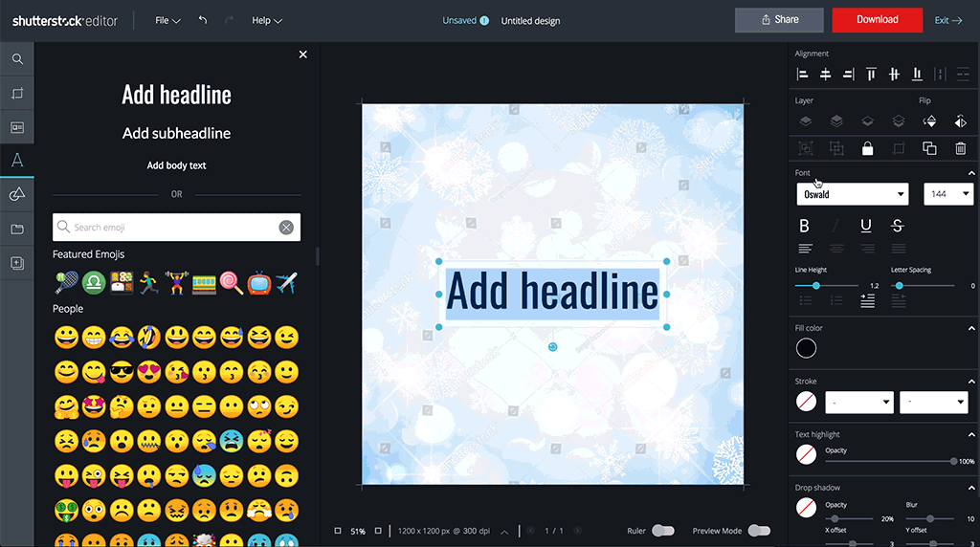Open the Oswald font dropdown
The width and height of the screenshot is (980, 547).
tap(853, 194)
